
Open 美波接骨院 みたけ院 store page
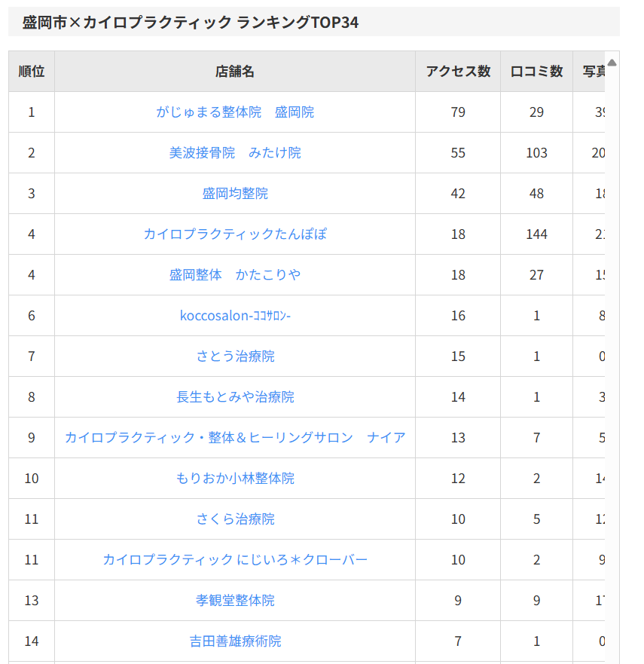point(235,153)
